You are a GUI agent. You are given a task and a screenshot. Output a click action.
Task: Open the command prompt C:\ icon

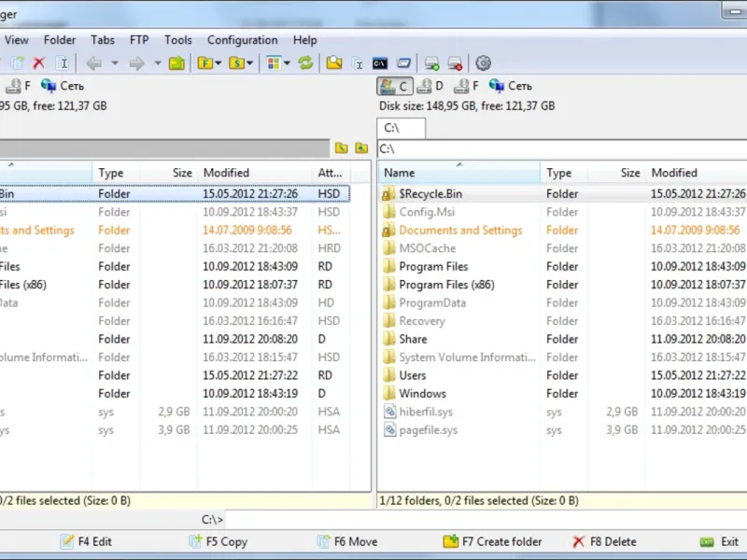point(380,63)
